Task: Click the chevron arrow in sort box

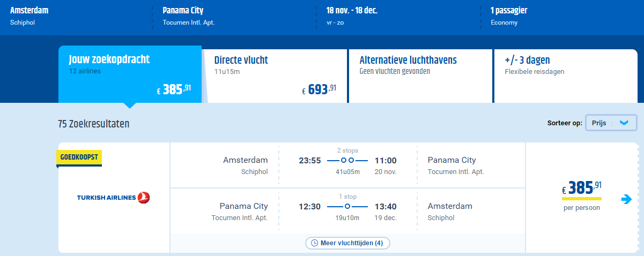Action: [624, 123]
